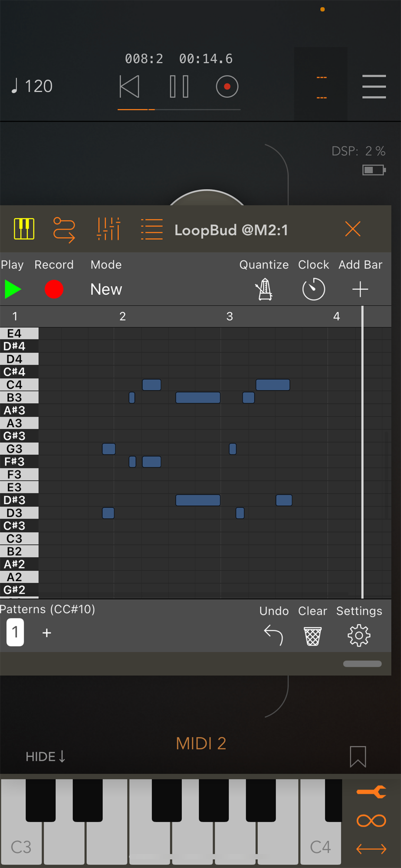This screenshot has width=401, height=868.
Task: Click bar 1 marker in ruler
Action: (15, 316)
